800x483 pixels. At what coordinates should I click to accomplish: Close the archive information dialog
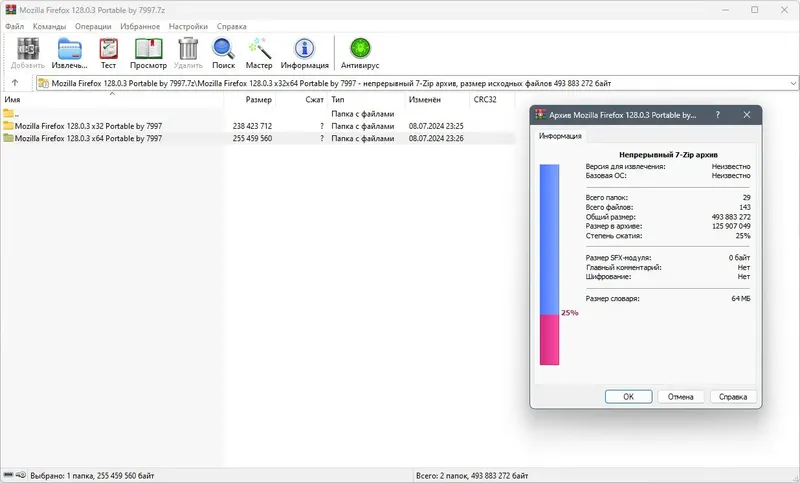747,115
